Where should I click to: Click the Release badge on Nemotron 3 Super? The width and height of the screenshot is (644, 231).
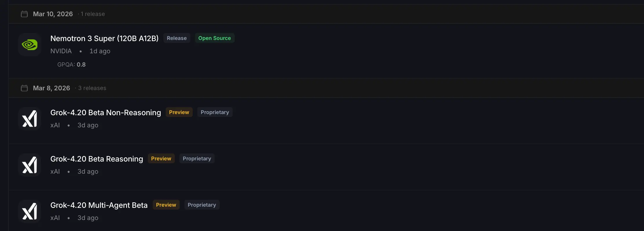[x=176, y=38]
